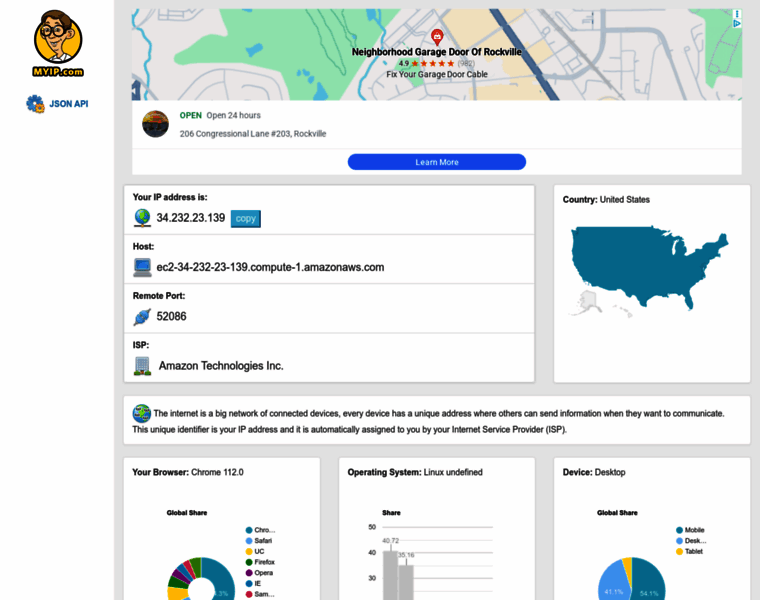Click the red map pin marker
The height and width of the screenshot is (600, 760).
[437, 37]
